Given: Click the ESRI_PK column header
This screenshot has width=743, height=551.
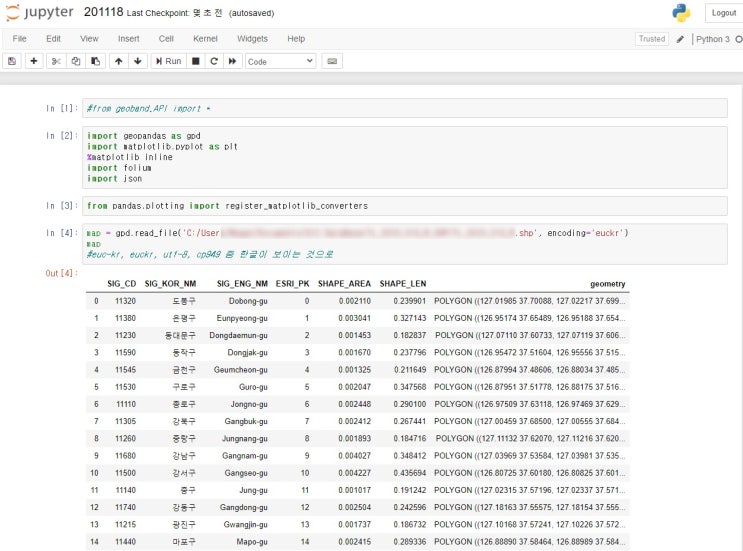Looking at the screenshot, I should coord(292,284).
